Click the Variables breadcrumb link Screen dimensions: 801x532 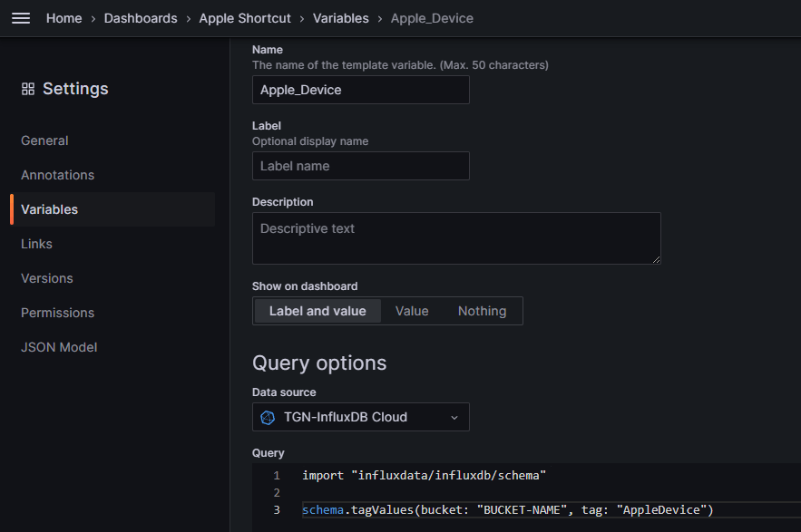click(x=341, y=18)
